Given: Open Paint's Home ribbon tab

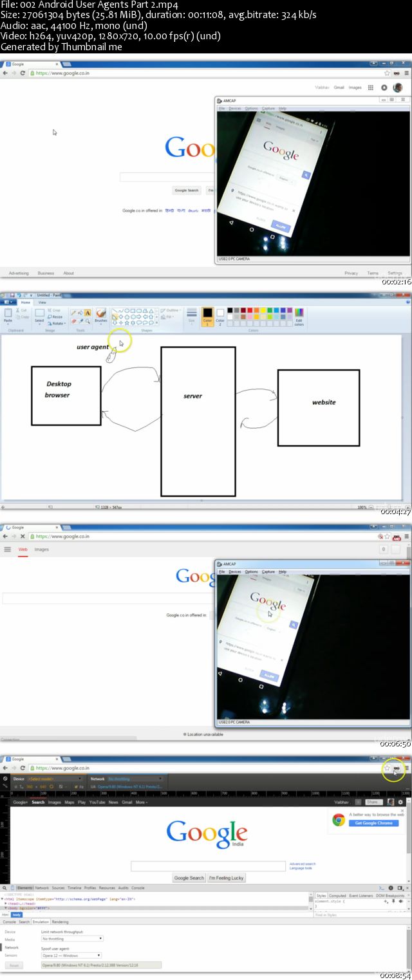Looking at the screenshot, I should [x=26, y=302].
